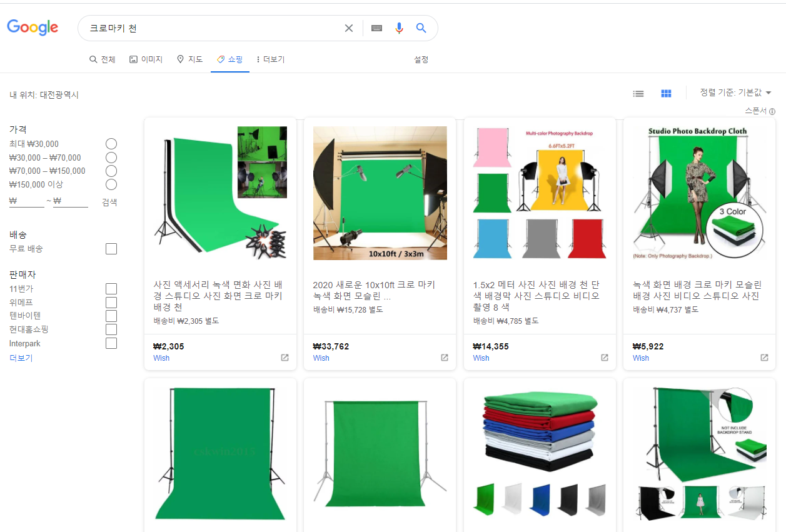This screenshot has width=786, height=532.
Task: Select price range 최대 ₩30,000
Action: 111,144
